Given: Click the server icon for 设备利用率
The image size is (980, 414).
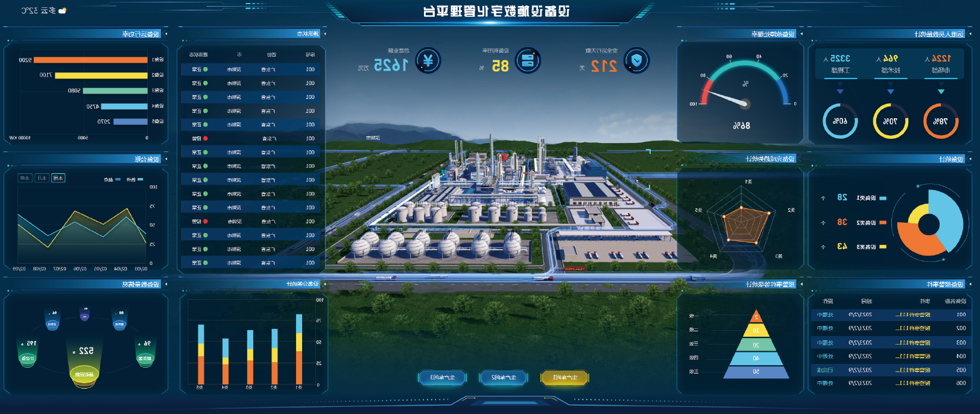Looking at the screenshot, I should click(528, 61).
